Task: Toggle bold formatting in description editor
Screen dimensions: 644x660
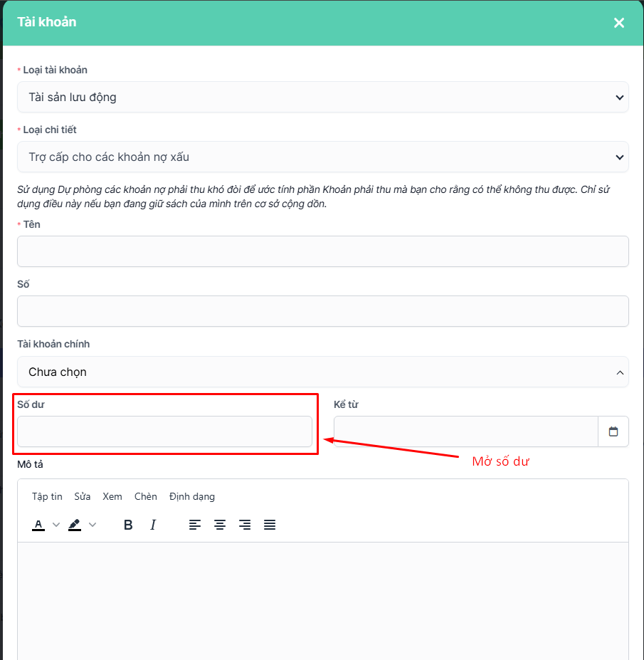Action: pos(128,525)
